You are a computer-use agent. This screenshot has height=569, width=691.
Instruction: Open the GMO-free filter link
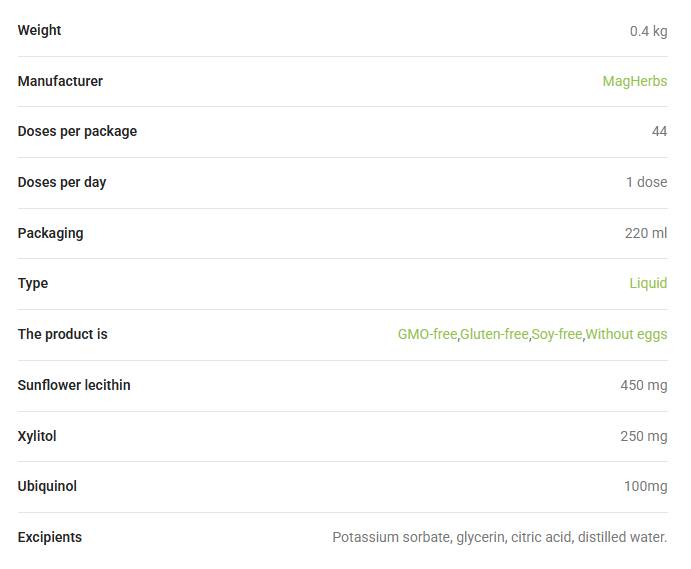point(427,334)
